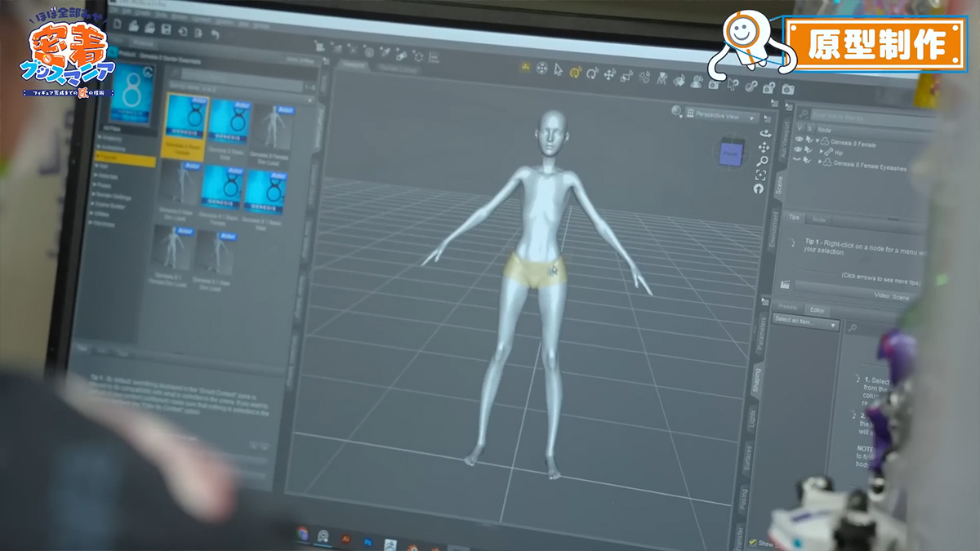Click the viewport Frame selection icon
Viewport: 980px width, 551px height.
point(761,175)
